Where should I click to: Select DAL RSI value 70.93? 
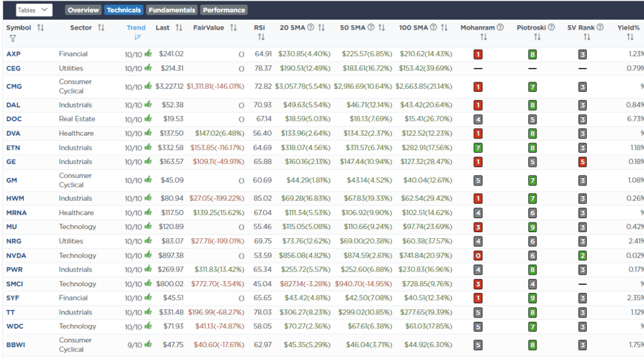tap(262, 105)
